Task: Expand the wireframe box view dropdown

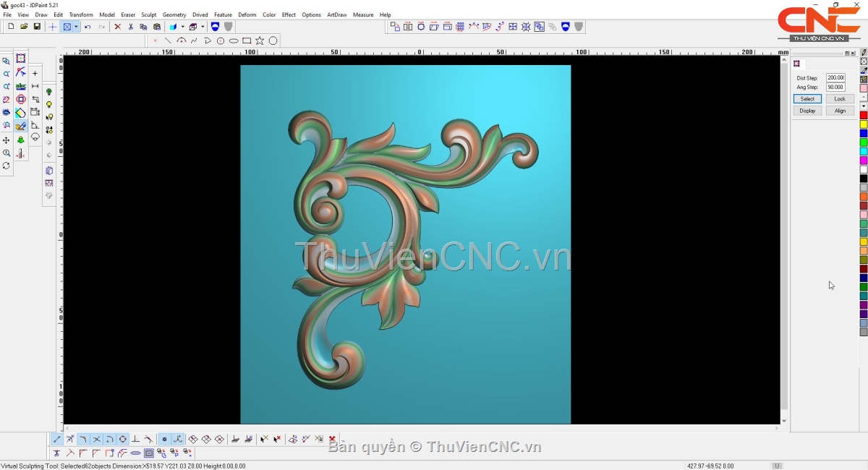Action: [x=203, y=27]
